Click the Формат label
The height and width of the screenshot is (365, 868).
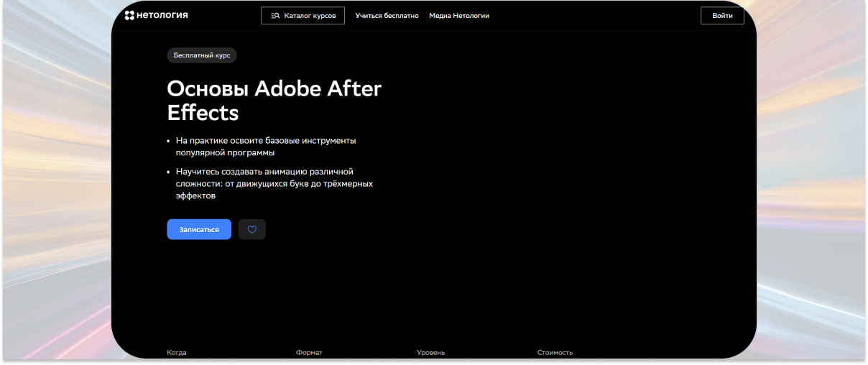tap(309, 353)
